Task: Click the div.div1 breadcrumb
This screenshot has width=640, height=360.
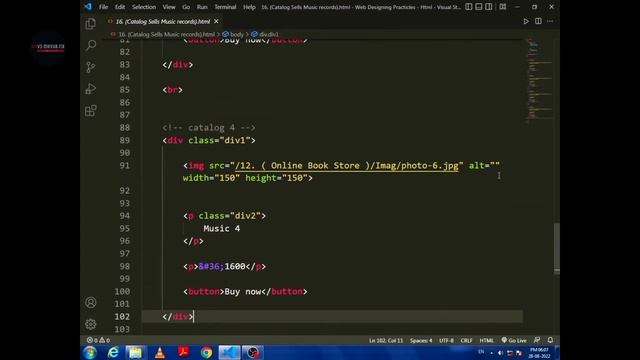Action: (x=269, y=34)
